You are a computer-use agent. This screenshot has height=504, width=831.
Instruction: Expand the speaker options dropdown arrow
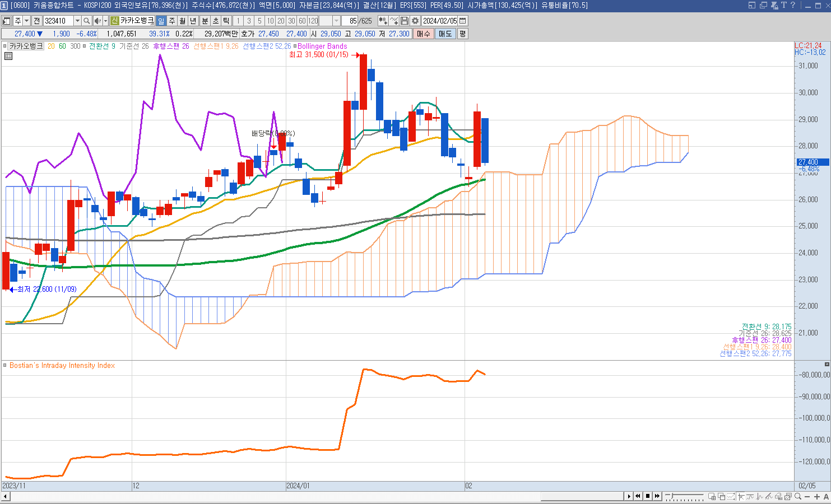pyautogui.click(x=105, y=21)
